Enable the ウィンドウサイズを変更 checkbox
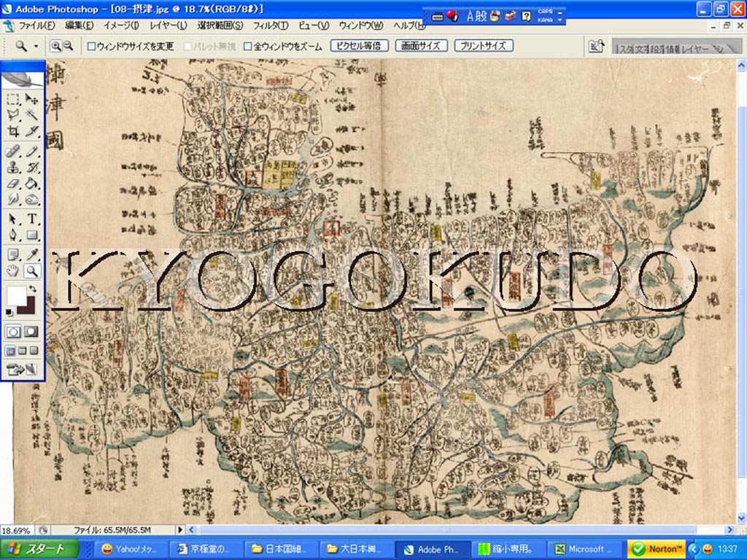This screenshot has height=560, width=747. (x=91, y=47)
